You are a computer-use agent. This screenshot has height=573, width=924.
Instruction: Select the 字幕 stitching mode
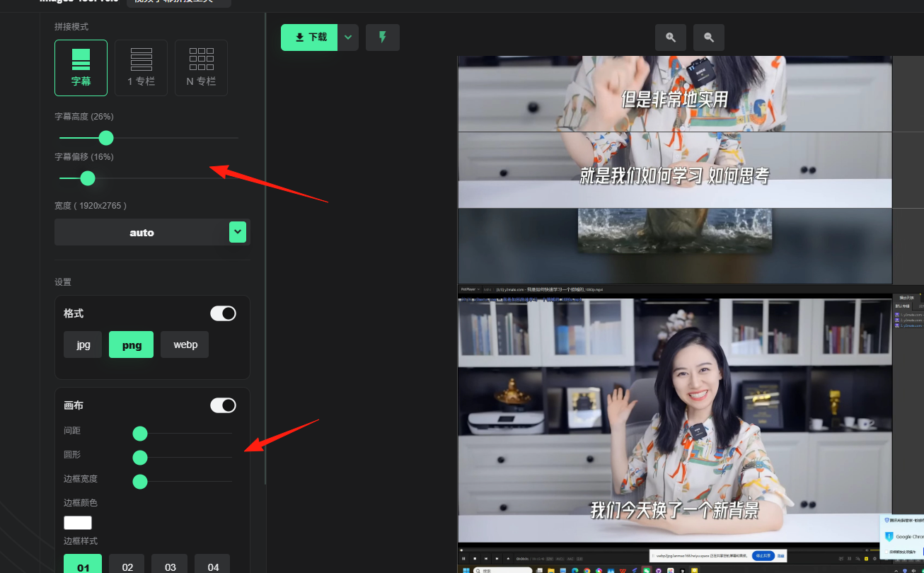[x=81, y=68]
